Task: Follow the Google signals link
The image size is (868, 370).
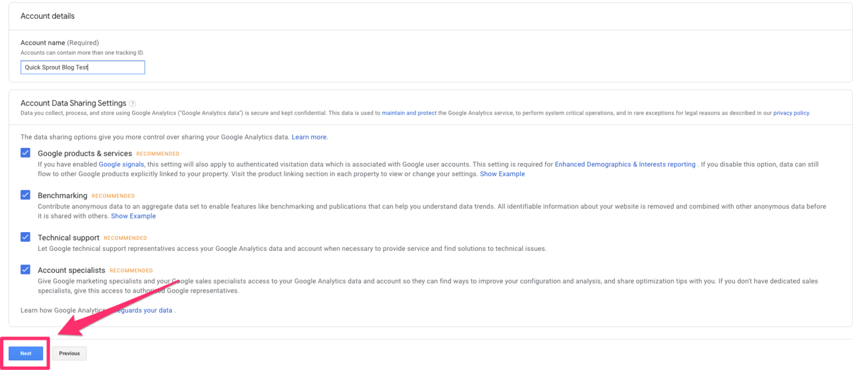Action: point(121,164)
